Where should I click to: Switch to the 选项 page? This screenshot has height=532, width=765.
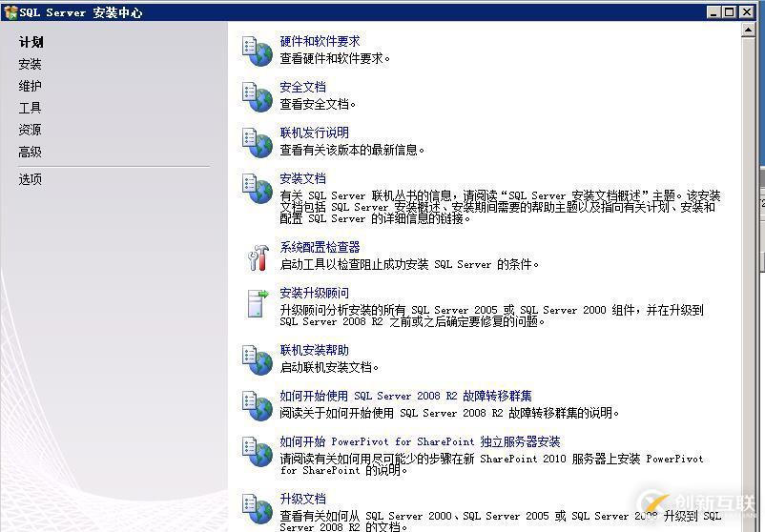pyautogui.click(x=31, y=179)
